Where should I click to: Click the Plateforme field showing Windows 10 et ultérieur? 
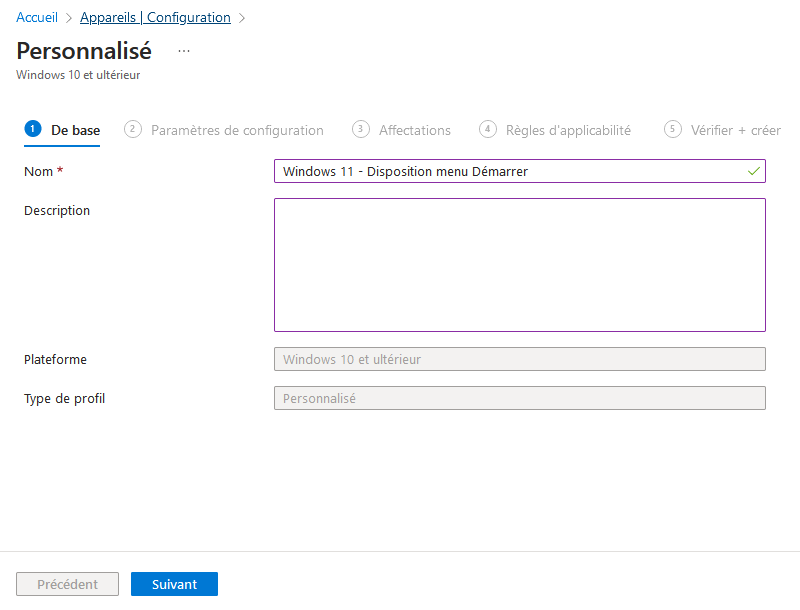point(519,359)
